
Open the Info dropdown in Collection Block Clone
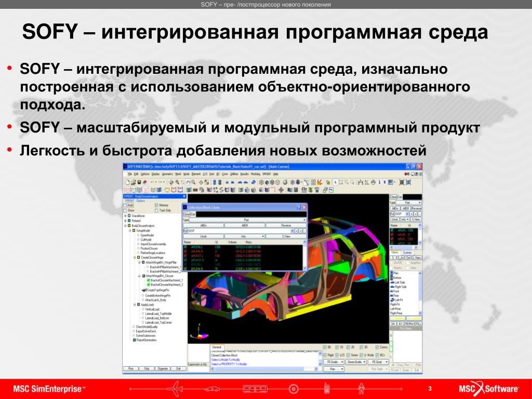[x=244, y=236]
